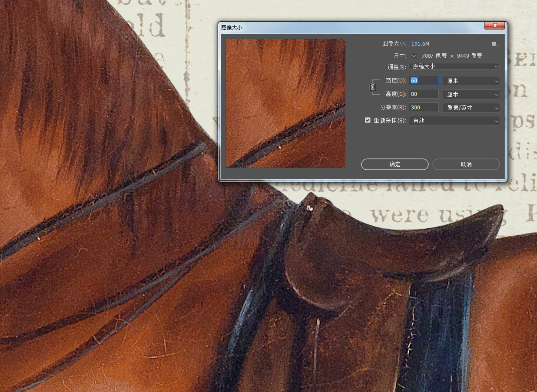This screenshot has height=392, width=537.
Task: Click the 宽度(D) label
Action: point(396,81)
